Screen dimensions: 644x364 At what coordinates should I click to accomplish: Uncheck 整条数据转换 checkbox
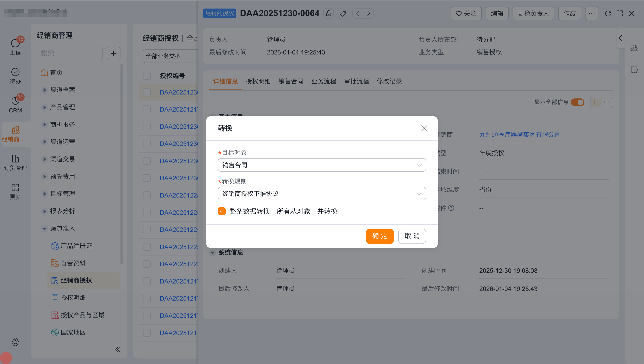(x=222, y=211)
